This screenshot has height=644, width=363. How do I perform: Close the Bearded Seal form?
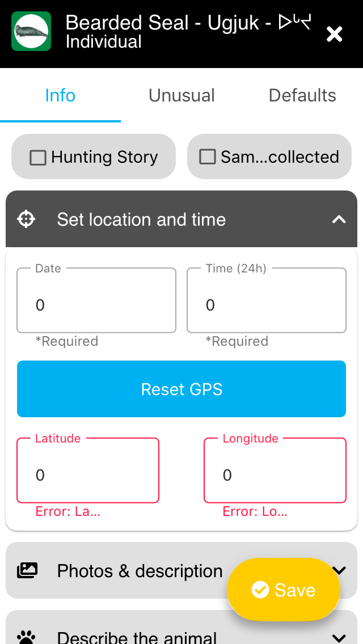point(335,34)
